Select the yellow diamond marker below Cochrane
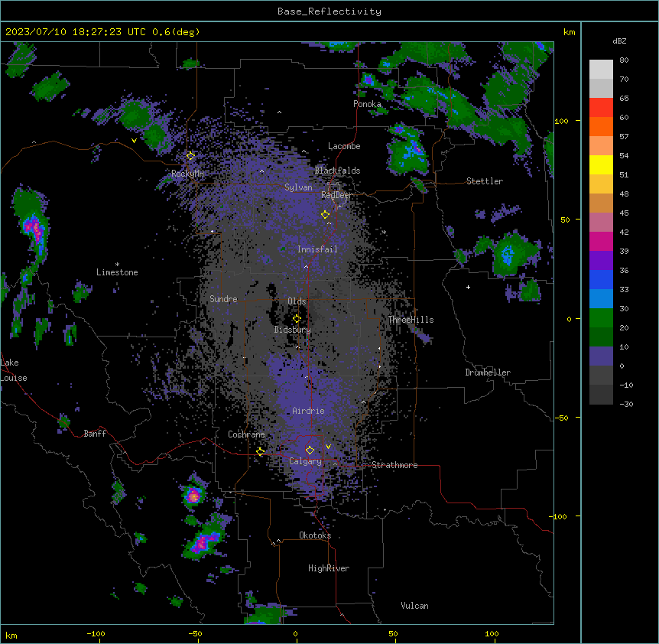This screenshot has height=644, width=659. 260,452
